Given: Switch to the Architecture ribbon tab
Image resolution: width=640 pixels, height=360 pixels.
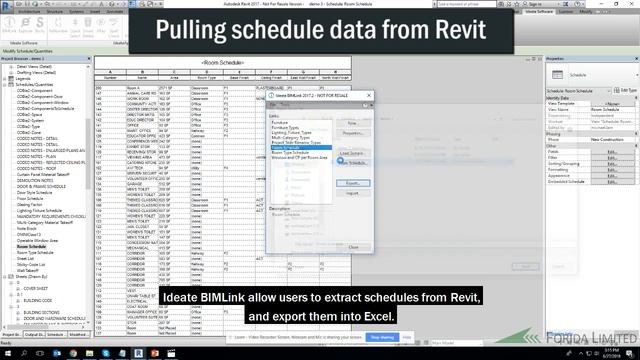Looking at the screenshot, I should 29,11.
